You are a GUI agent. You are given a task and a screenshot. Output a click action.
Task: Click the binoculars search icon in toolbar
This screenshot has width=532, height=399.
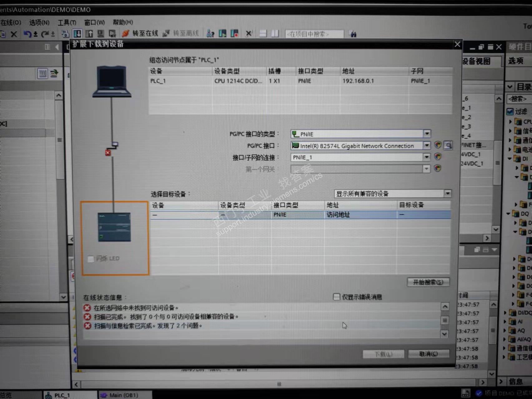(353, 34)
